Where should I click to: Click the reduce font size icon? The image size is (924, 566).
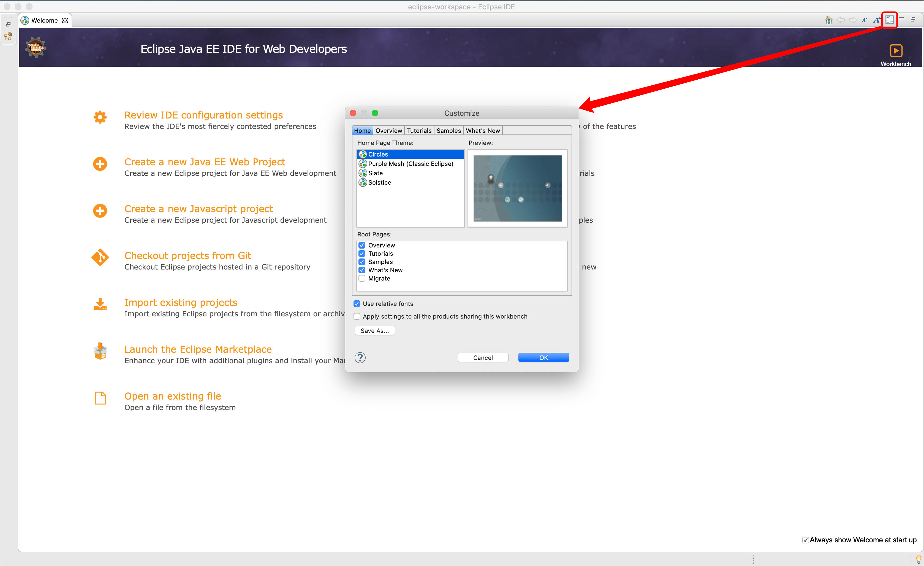[864, 20]
